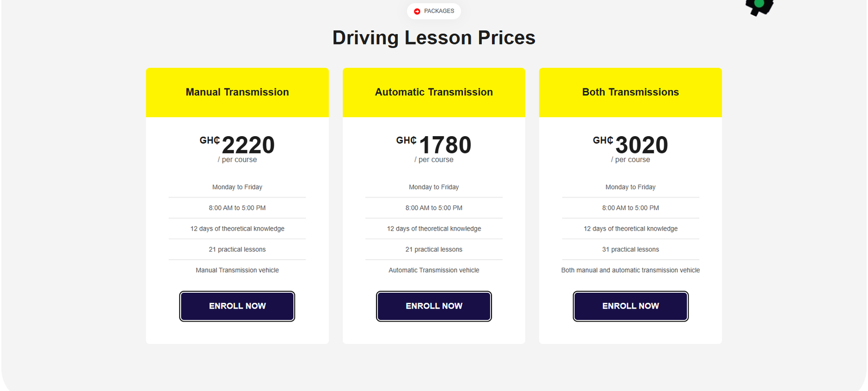The image size is (868, 391).
Task: Click the GH₵ 2220 price
Action: click(x=247, y=145)
